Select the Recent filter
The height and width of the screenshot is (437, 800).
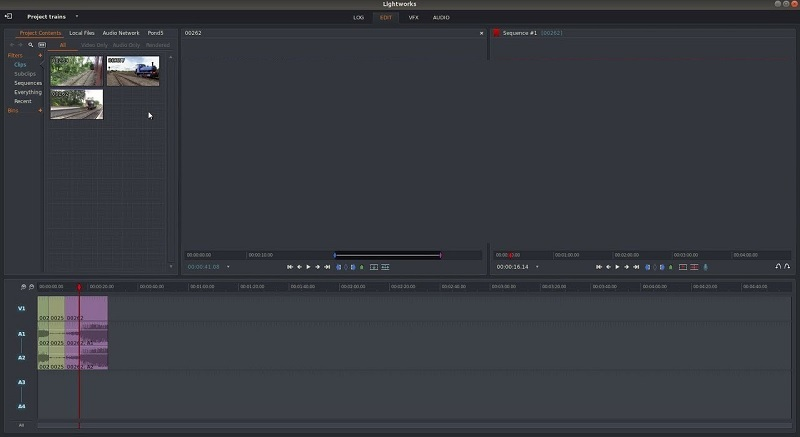[x=23, y=101]
